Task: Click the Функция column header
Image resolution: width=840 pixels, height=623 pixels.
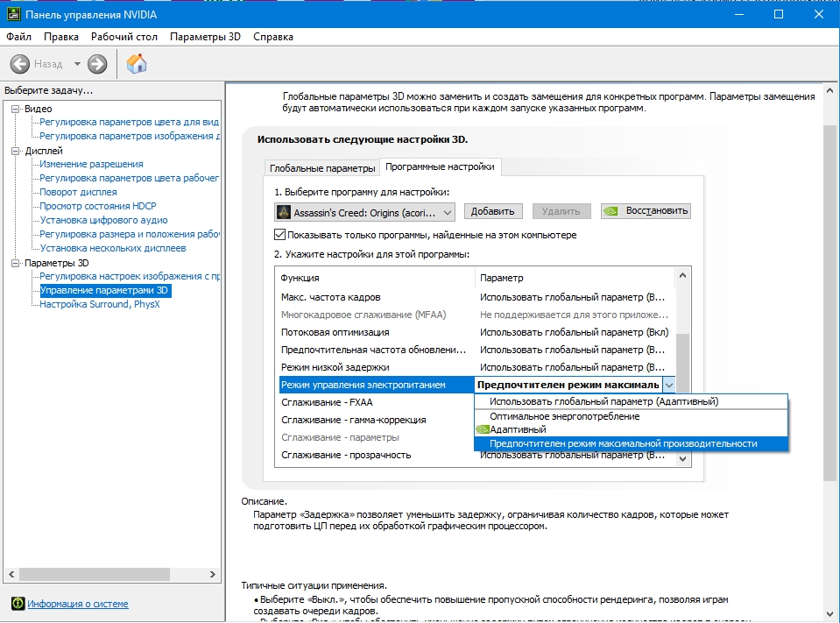Action: pyautogui.click(x=376, y=278)
